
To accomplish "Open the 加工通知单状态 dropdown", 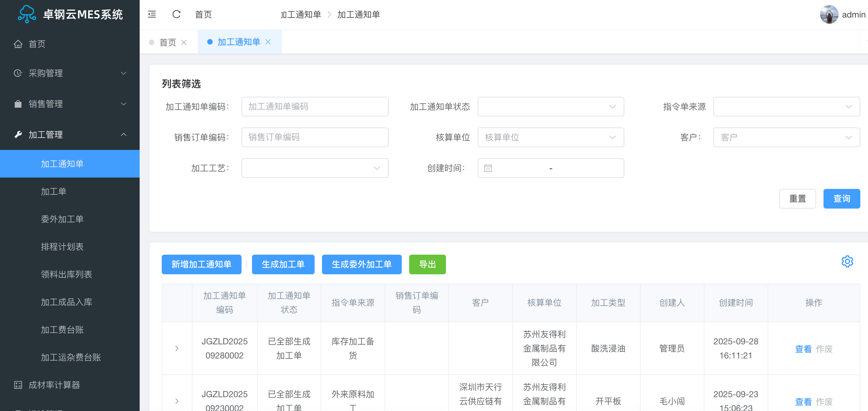I will tap(550, 107).
